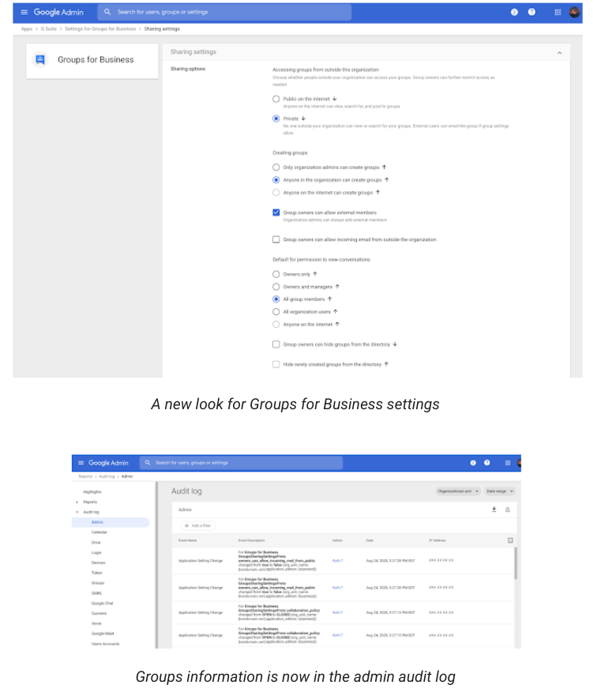Viewport: 616px width, 696px height.
Task: Open column settings icon in audit table header
Action: point(510,540)
